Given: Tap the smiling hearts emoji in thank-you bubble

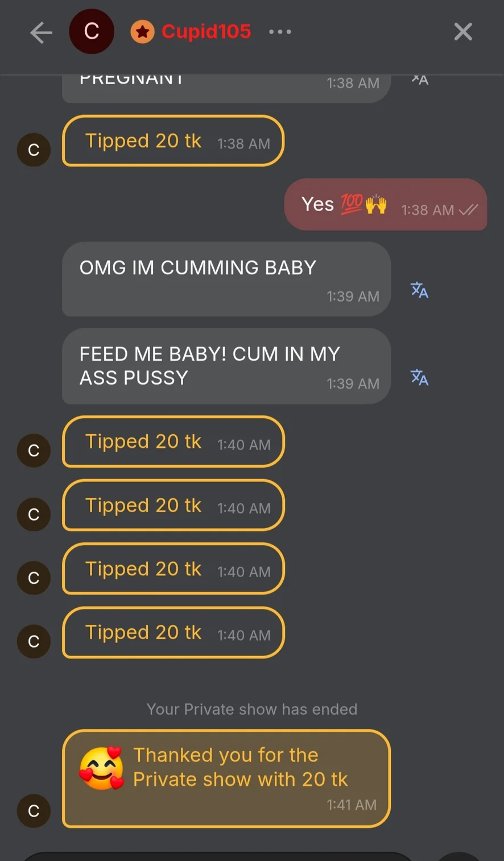Looking at the screenshot, I should pyautogui.click(x=102, y=768).
